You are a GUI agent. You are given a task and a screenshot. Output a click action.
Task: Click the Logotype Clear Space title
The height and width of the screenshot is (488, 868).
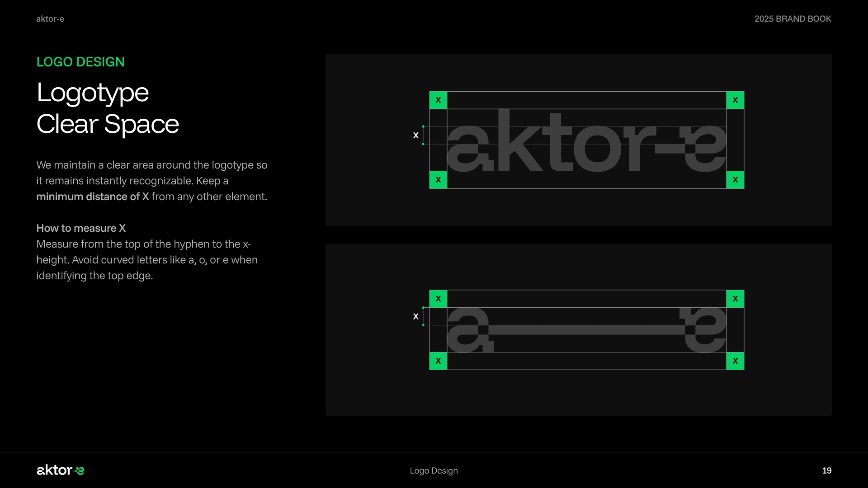pyautogui.click(x=108, y=108)
